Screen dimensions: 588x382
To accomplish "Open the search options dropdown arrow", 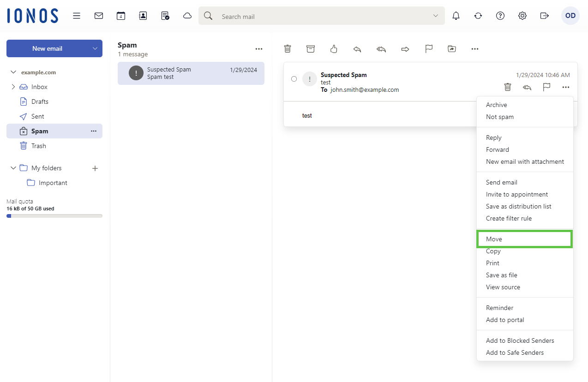I will [x=435, y=16].
